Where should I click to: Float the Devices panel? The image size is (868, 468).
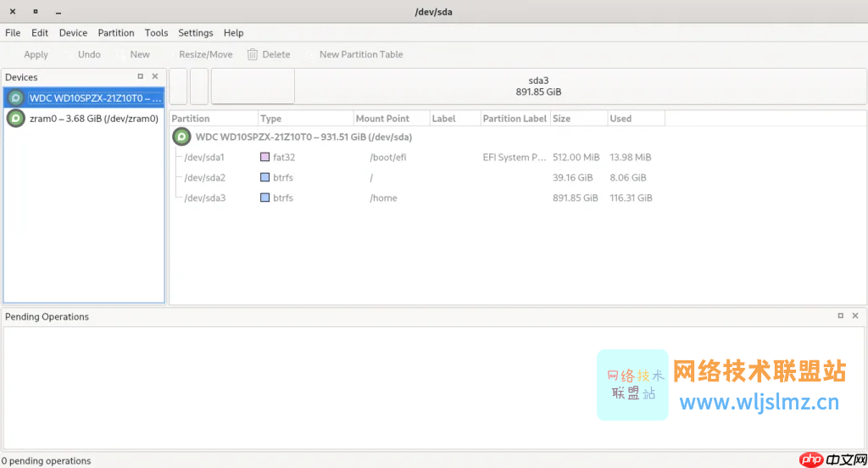click(x=140, y=76)
